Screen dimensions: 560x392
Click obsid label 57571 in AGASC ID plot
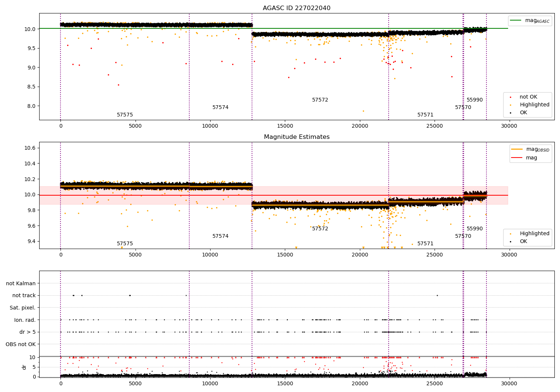(425, 115)
